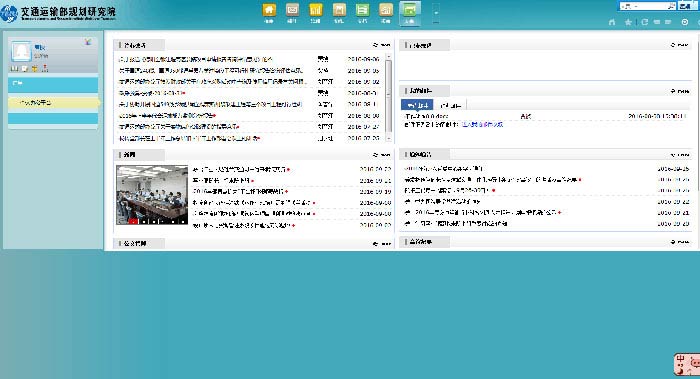Click the first small icon under user avatar
The width and height of the screenshot is (700, 379).
pyautogui.click(x=14, y=68)
